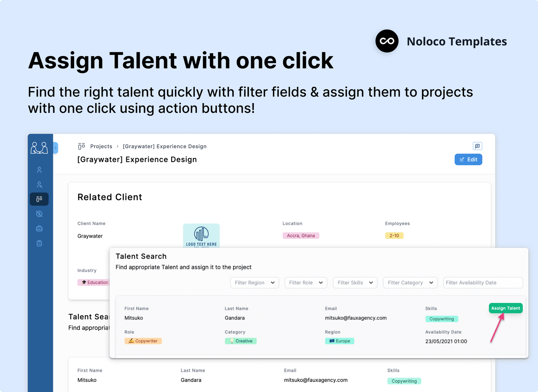Screen dimensions: 538x392
Task: Click the Noloco Templates infinity logo
Action: pos(387,41)
